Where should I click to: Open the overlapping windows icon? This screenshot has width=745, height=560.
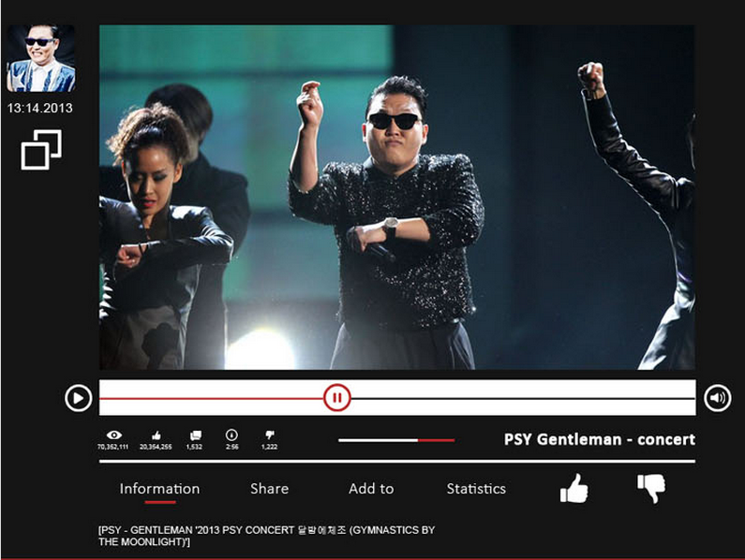pos(41,150)
